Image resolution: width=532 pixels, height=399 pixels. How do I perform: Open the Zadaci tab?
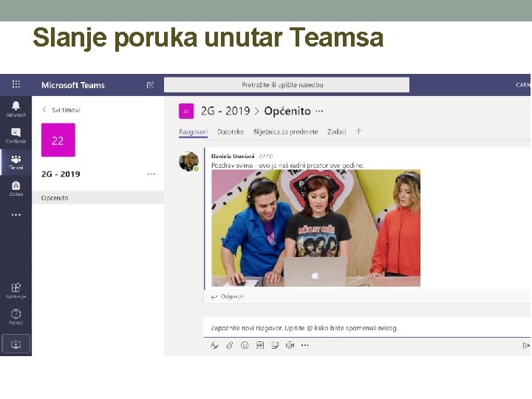pyautogui.click(x=337, y=132)
